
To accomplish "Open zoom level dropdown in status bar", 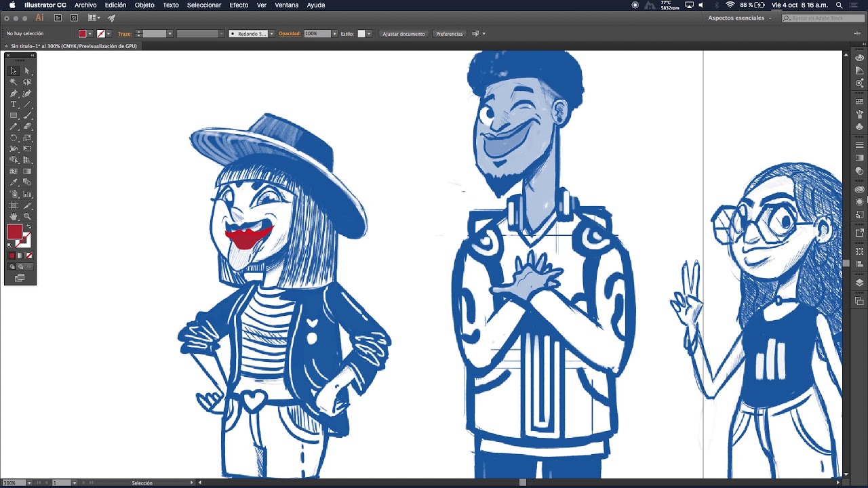I will pos(28,483).
